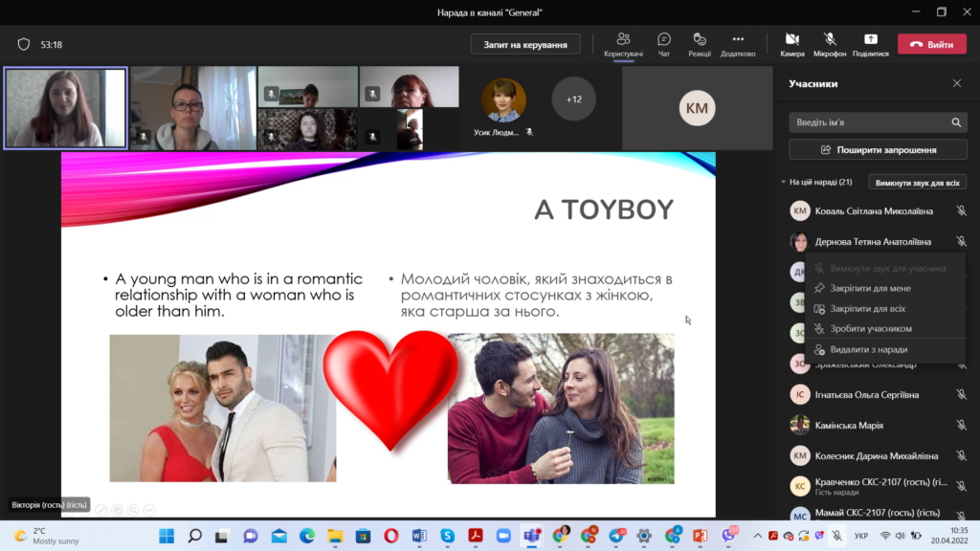Click the mic icon beside Колесник Дарина
980x551 pixels.
tap(961, 456)
